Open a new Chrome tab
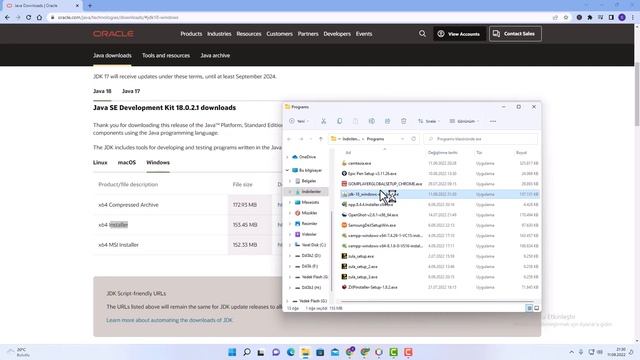 pyautogui.click(x=90, y=6)
